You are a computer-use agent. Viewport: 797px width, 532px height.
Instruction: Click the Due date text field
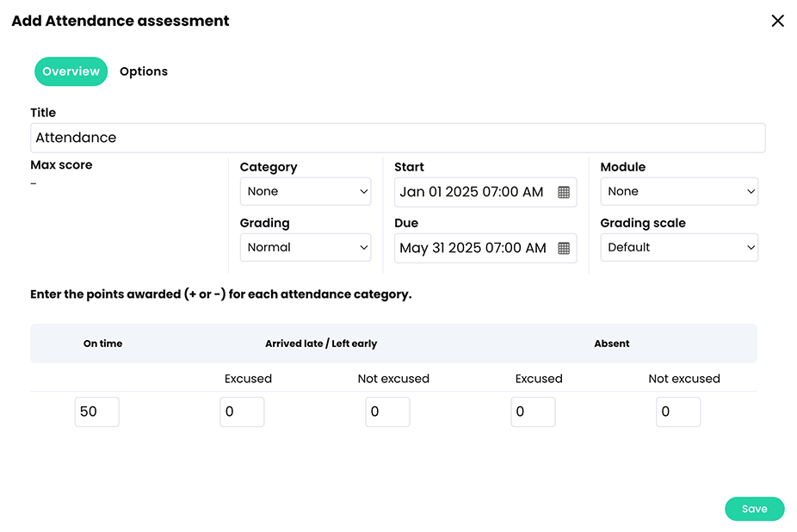click(x=473, y=248)
